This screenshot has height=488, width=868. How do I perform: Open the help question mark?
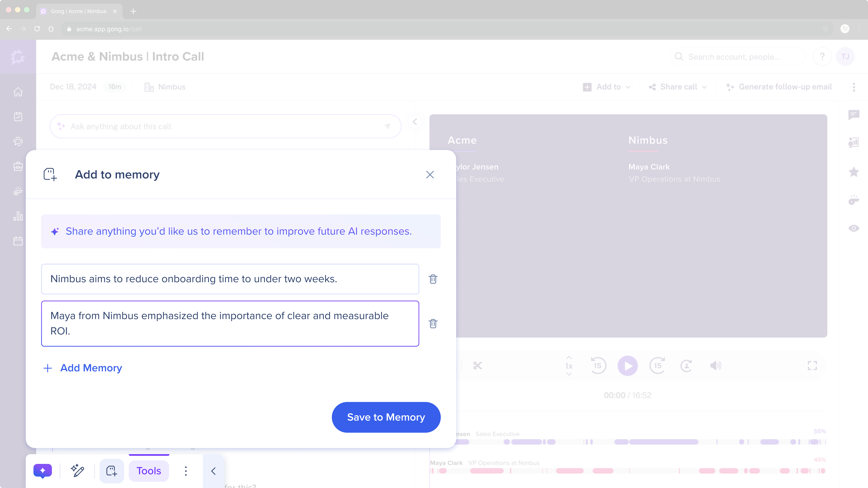coord(822,57)
